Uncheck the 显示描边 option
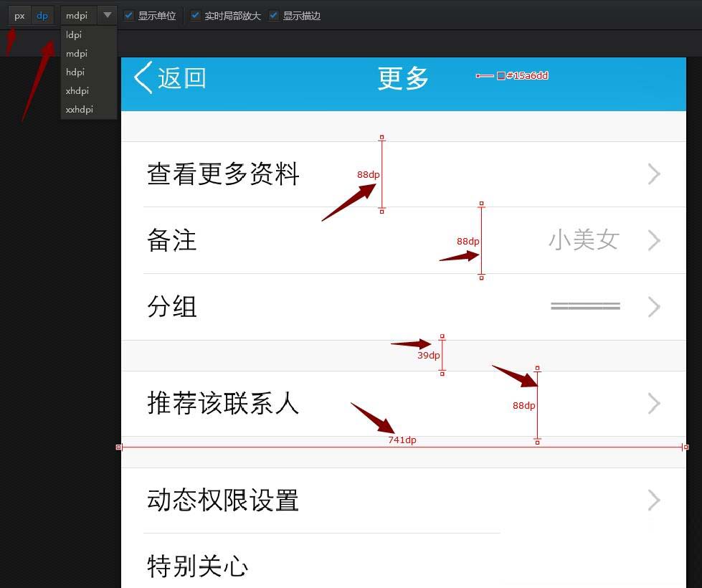This screenshot has width=702, height=588. click(273, 15)
